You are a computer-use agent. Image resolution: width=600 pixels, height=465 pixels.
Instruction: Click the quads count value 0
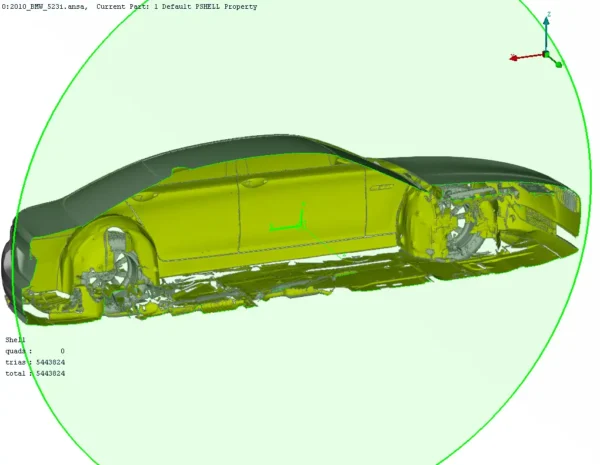point(62,351)
